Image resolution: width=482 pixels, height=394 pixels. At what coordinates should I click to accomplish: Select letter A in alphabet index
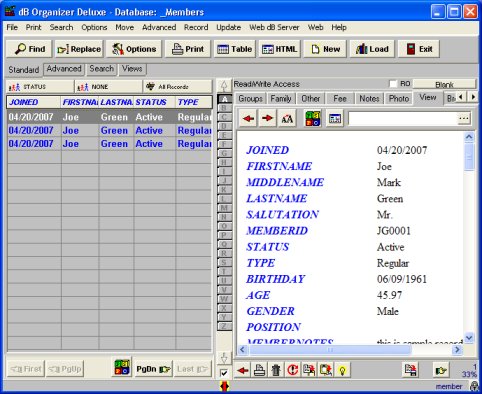224,99
